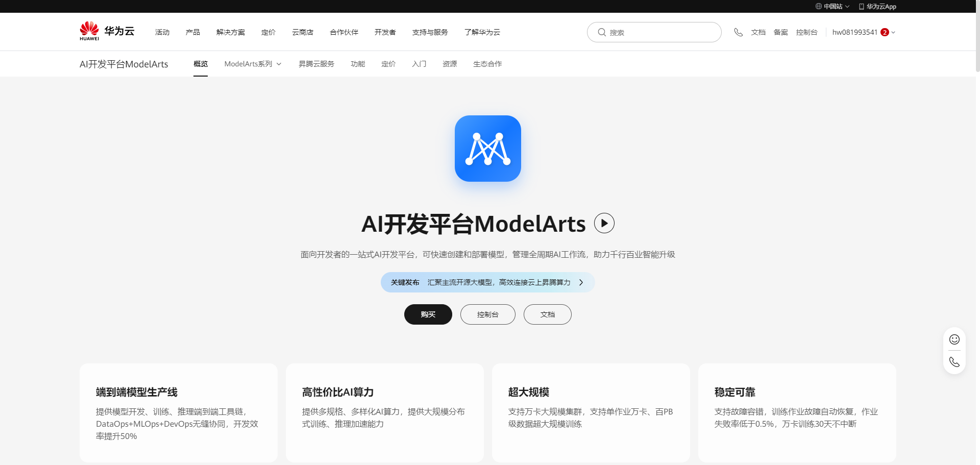Click the globe icon for 中国站
This screenshot has width=980, height=465.
coord(818,7)
